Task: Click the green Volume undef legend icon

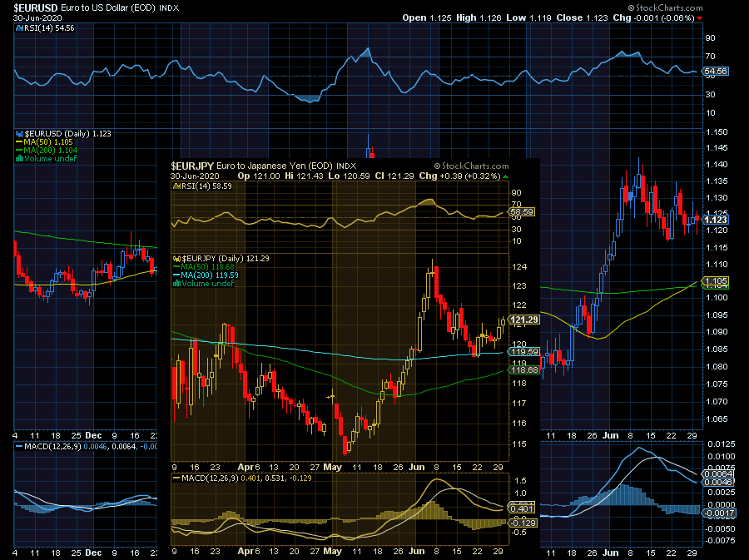Action: (x=19, y=158)
